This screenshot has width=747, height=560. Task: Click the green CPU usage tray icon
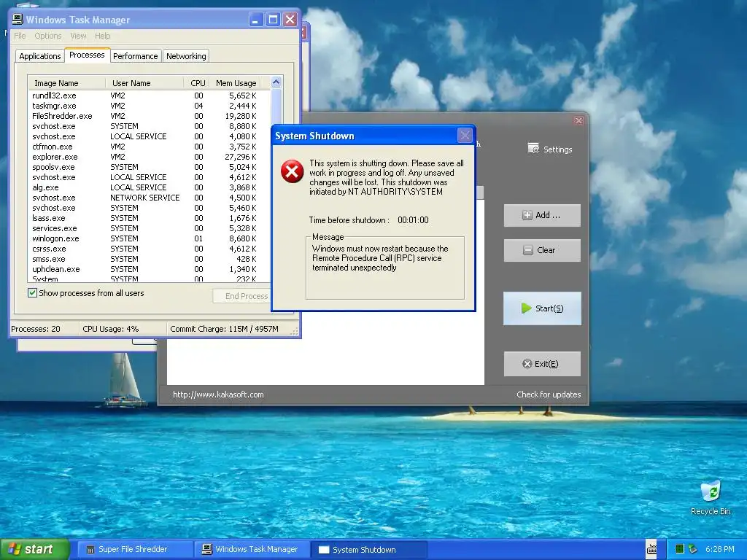pos(680,549)
